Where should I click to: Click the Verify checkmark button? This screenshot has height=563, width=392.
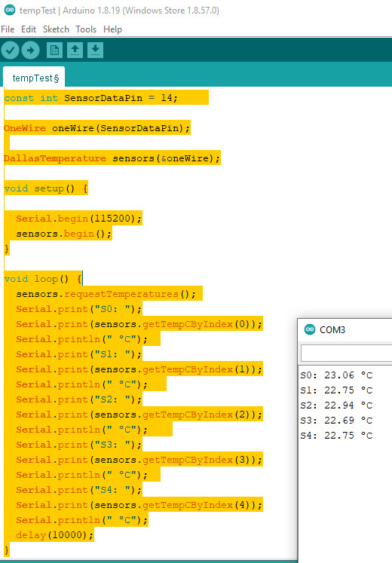(10, 50)
